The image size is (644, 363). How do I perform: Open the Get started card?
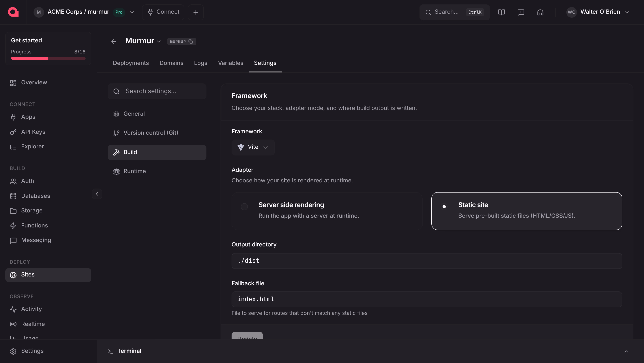(x=48, y=49)
